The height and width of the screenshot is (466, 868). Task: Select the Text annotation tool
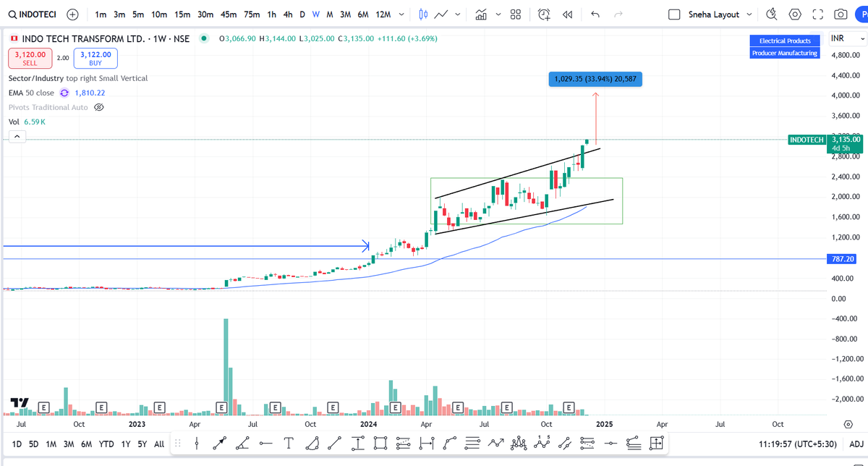point(289,442)
